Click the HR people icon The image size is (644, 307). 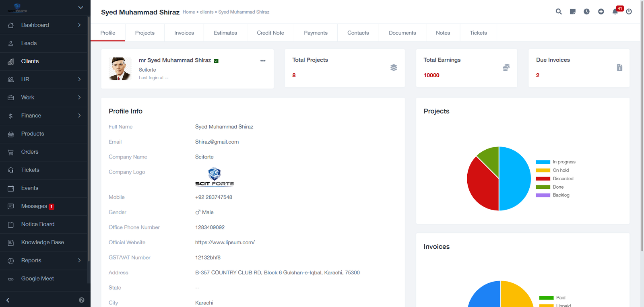tap(11, 79)
